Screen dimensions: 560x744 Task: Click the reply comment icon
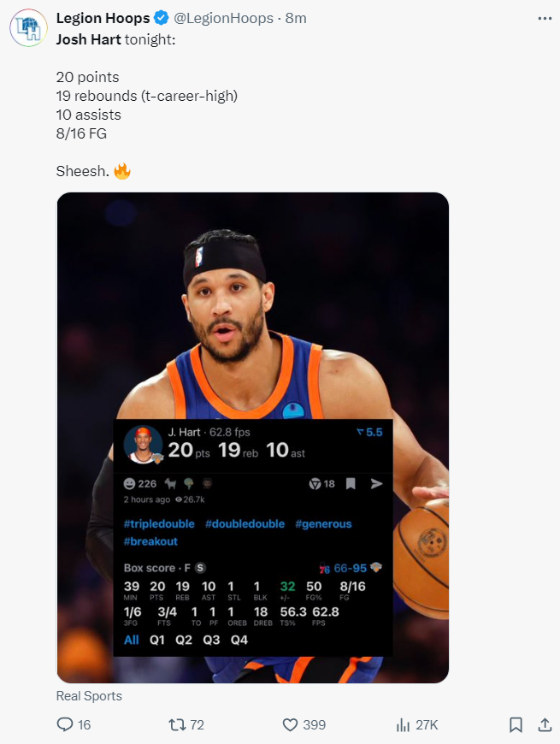pyautogui.click(x=66, y=724)
